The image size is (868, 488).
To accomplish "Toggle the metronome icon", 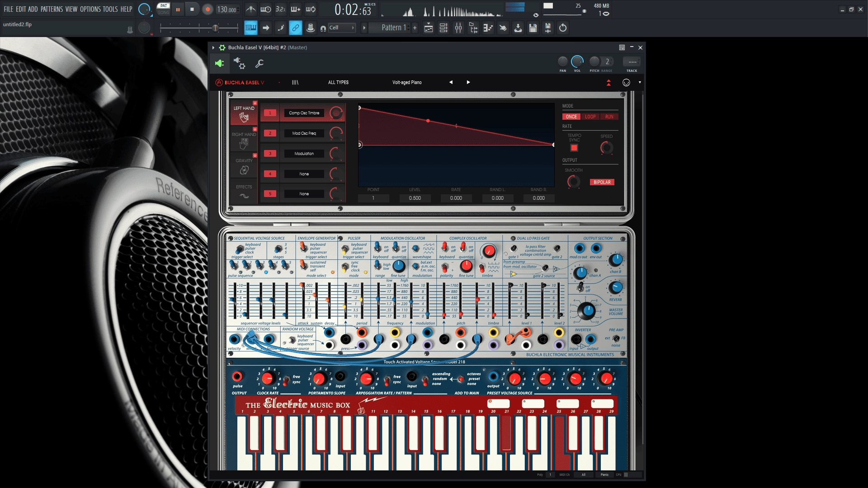I will pyautogui.click(x=251, y=9).
